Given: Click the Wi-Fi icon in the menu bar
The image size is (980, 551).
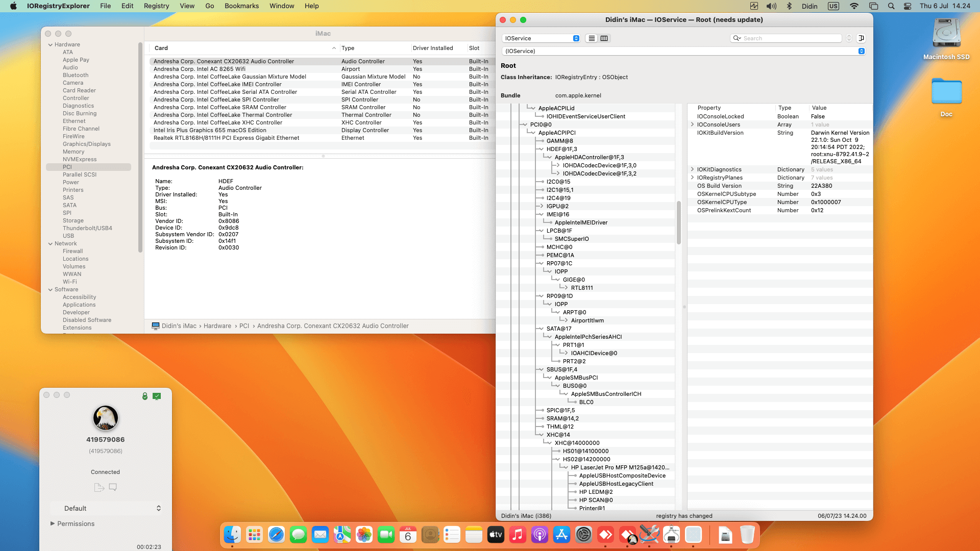Looking at the screenshot, I should click(x=854, y=6).
